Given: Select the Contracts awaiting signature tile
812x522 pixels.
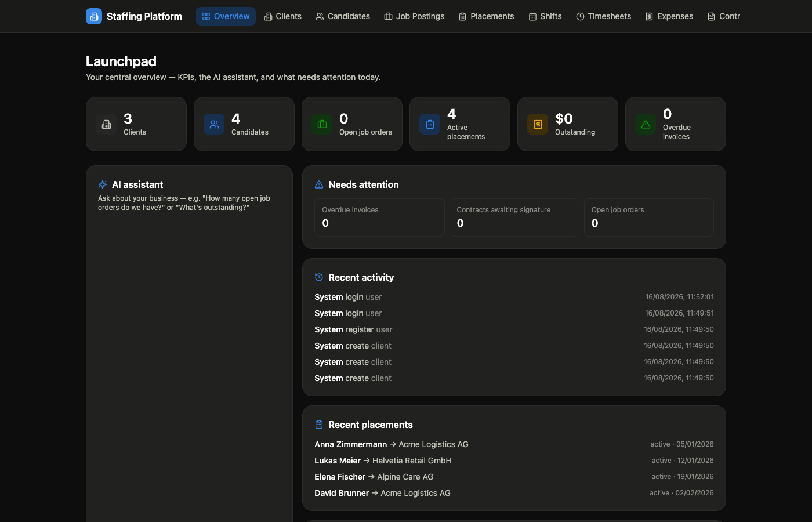Looking at the screenshot, I should click(x=514, y=217).
